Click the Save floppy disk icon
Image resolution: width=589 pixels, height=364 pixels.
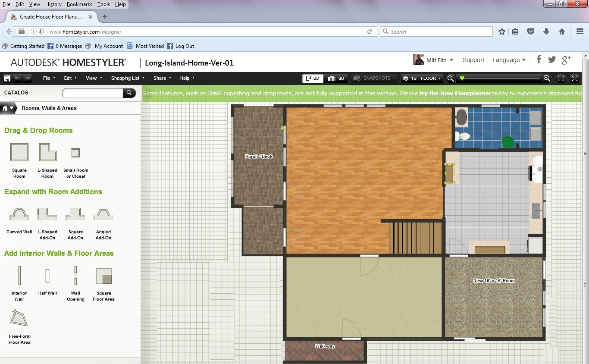7,78
